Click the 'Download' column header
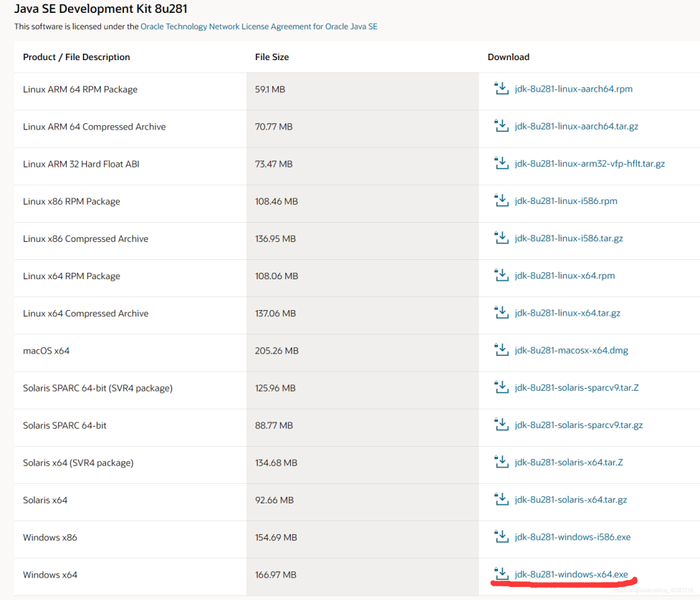Image resolution: width=700 pixels, height=600 pixels. coord(509,57)
